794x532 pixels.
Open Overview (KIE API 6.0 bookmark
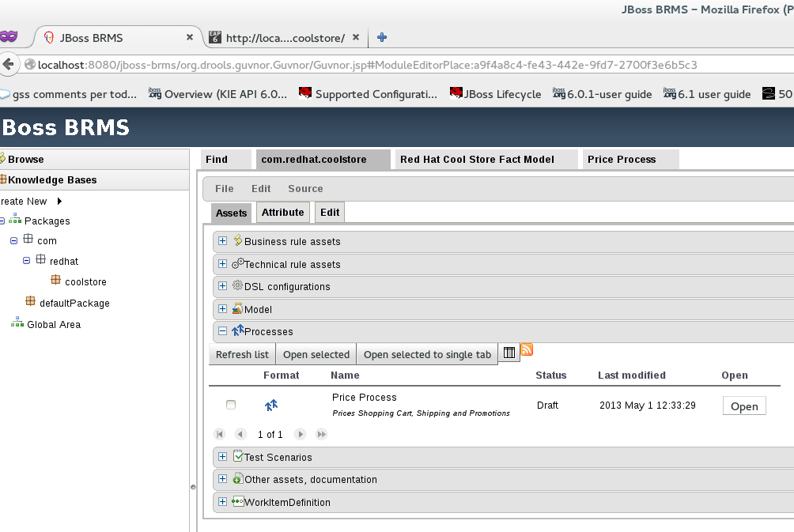click(x=217, y=94)
